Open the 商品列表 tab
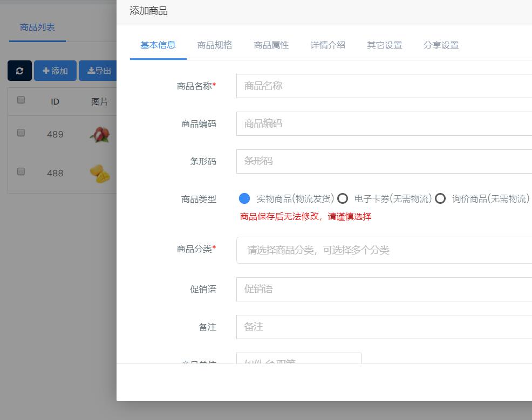Image resolution: width=532 pixels, height=420 pixels. tap(37, 27)
